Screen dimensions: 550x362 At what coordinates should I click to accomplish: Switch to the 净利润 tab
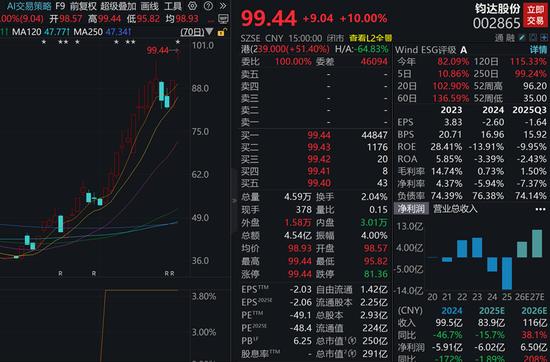tap(411, 209)
